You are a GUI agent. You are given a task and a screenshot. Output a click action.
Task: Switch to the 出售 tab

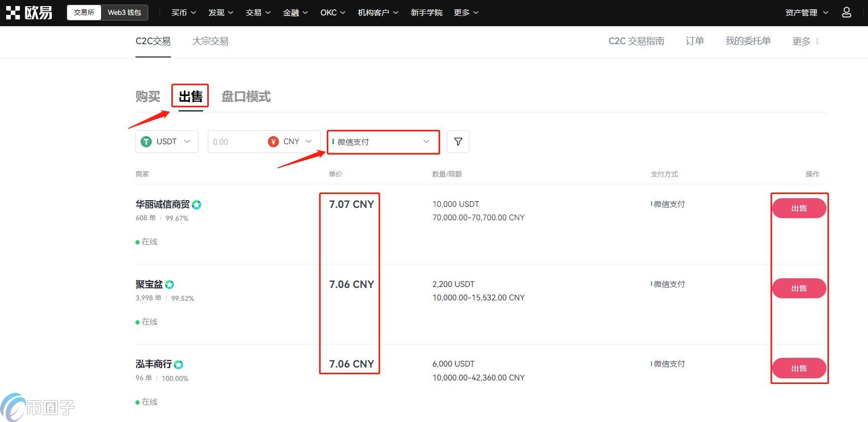(x=190, y=97)
